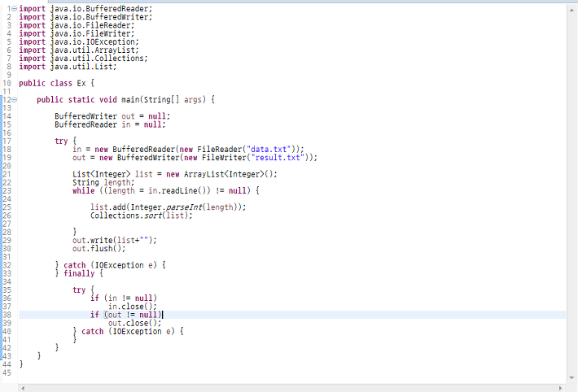Click 'main' in the method signature
The image size is (578, 392).
(x=131, y=100)
